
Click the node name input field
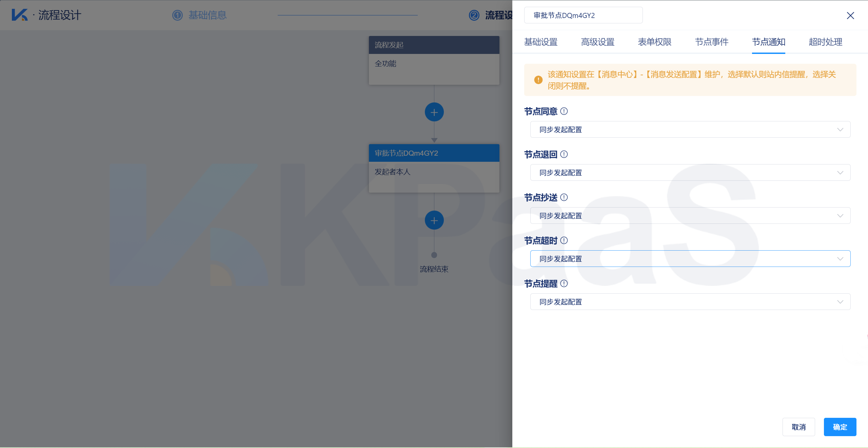[x=583, y=16]
